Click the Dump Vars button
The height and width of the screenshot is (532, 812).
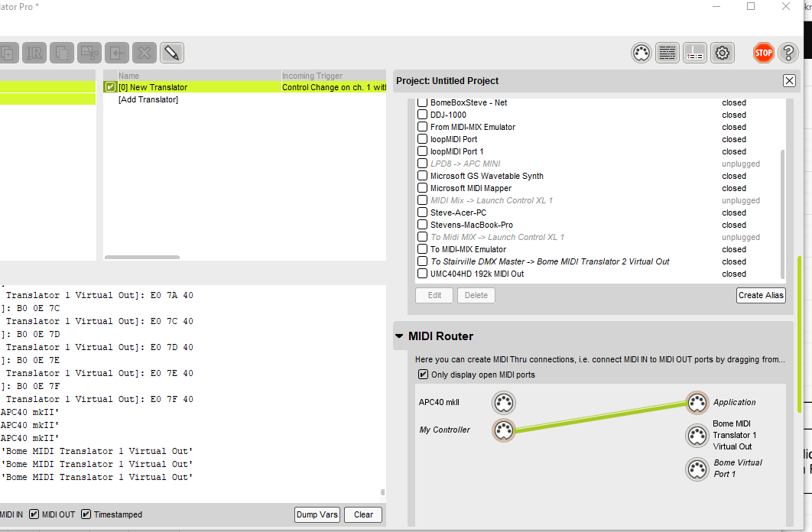coord(317,514)
